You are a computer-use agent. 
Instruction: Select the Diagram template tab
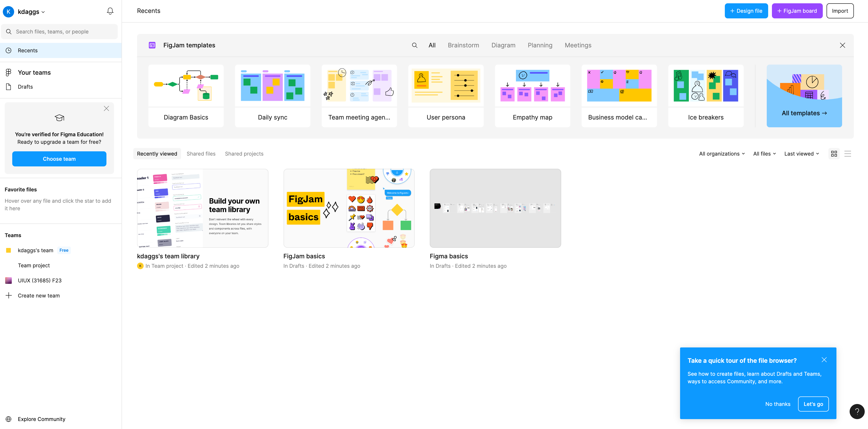point(503,45)
